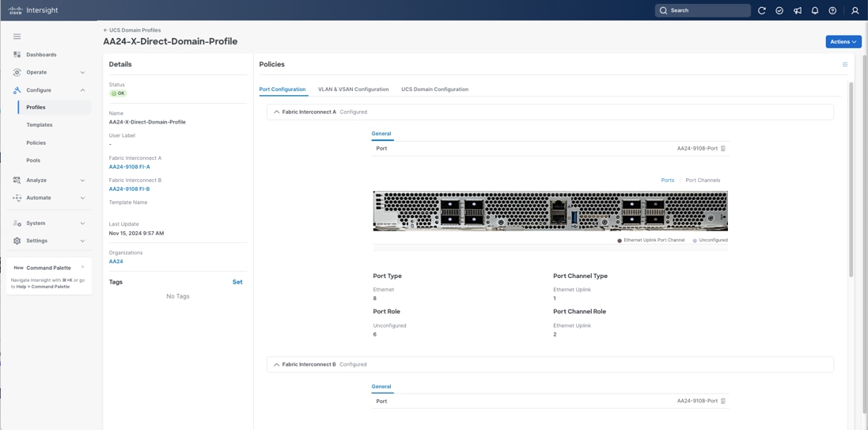
Task: Click the Port Channel Type heading
Action: pyautogui.click(x=580, y=276)
